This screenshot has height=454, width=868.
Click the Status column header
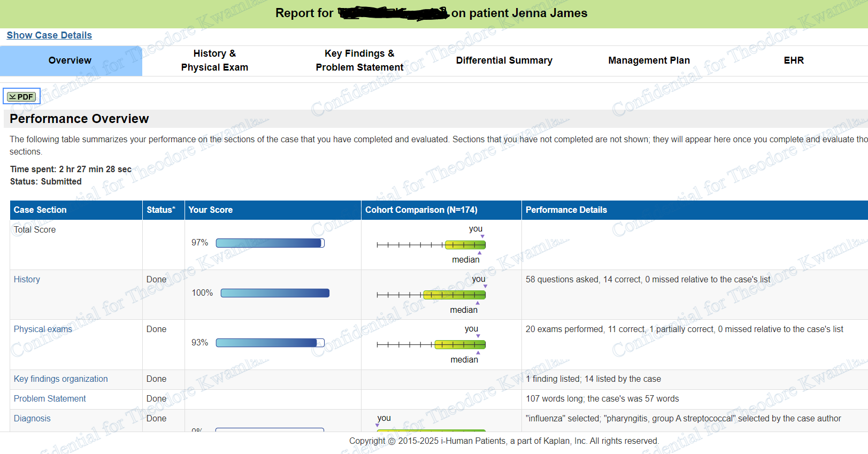[161, 210]
